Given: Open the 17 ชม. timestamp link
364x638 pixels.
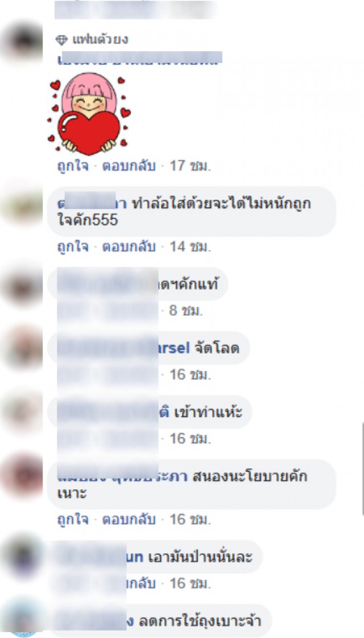Looking at the screenshot, I should (x=190, y=167).
